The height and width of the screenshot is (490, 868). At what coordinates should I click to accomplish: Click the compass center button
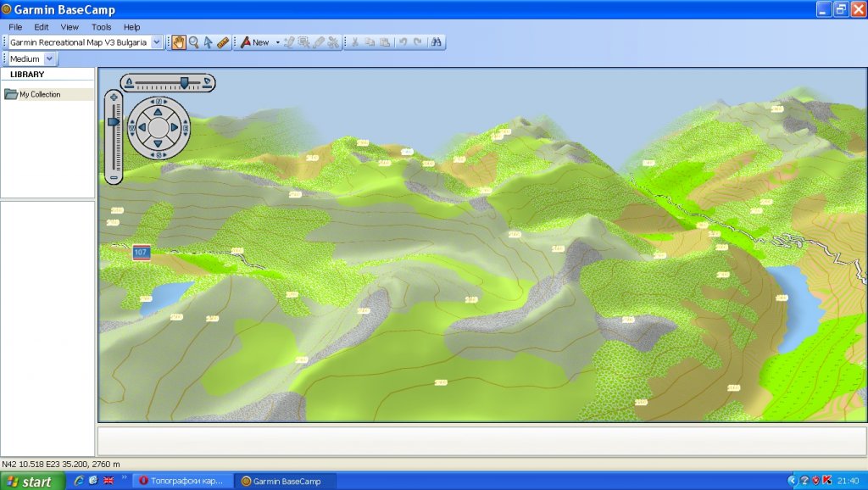pos(159,127)
